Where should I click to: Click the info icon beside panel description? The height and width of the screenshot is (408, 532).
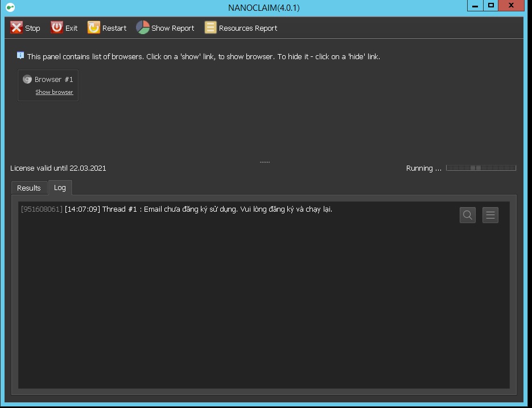pyautogui.click(x=20, y=55)
